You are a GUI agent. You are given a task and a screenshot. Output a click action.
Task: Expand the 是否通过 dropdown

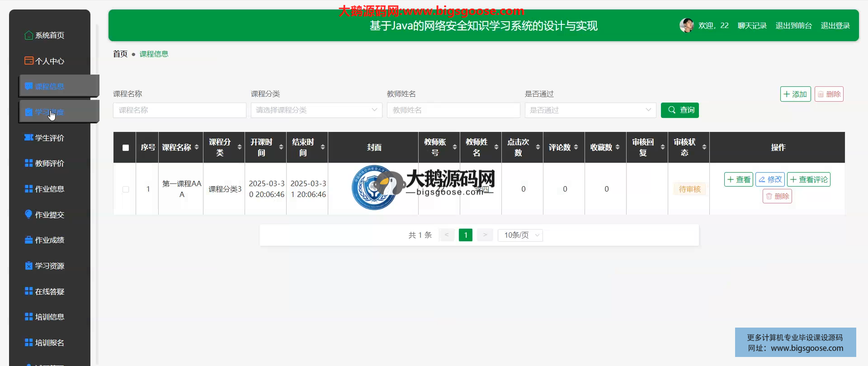(x=590, y=110)
